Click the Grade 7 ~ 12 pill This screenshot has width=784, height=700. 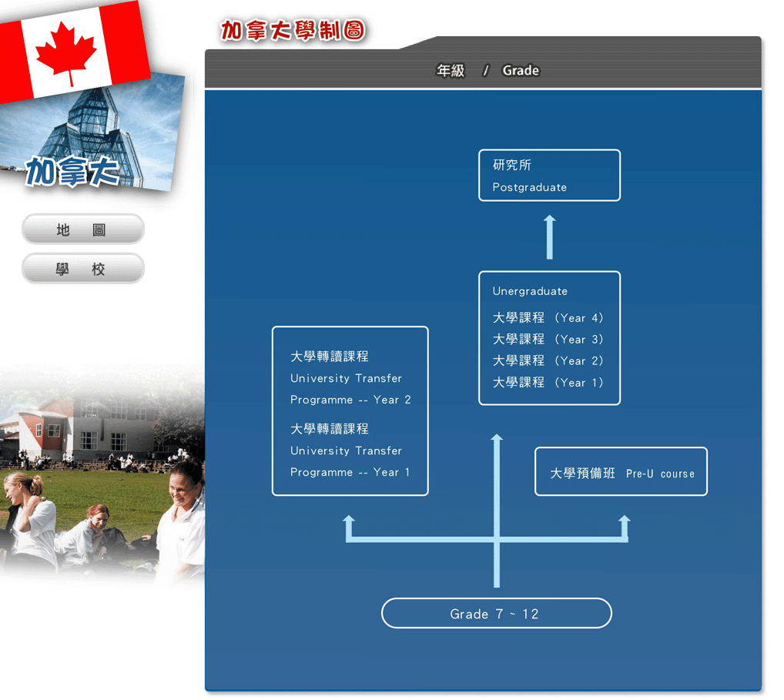pyautogui.click(x=497, y=614)
